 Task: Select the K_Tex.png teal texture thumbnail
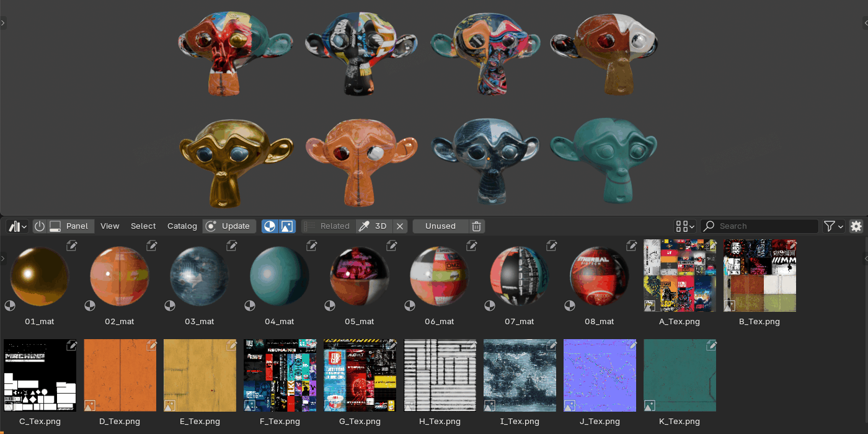pos(680,375)
